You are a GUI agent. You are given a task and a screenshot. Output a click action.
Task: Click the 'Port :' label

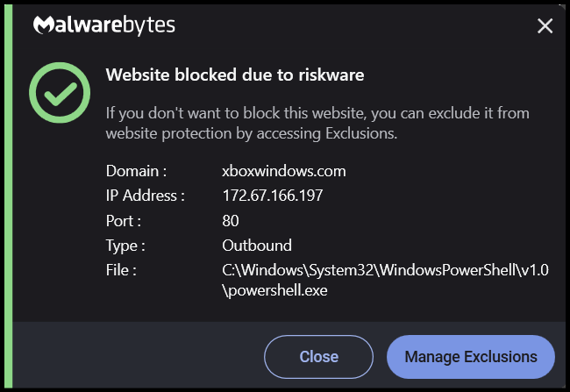coord(124,220)
